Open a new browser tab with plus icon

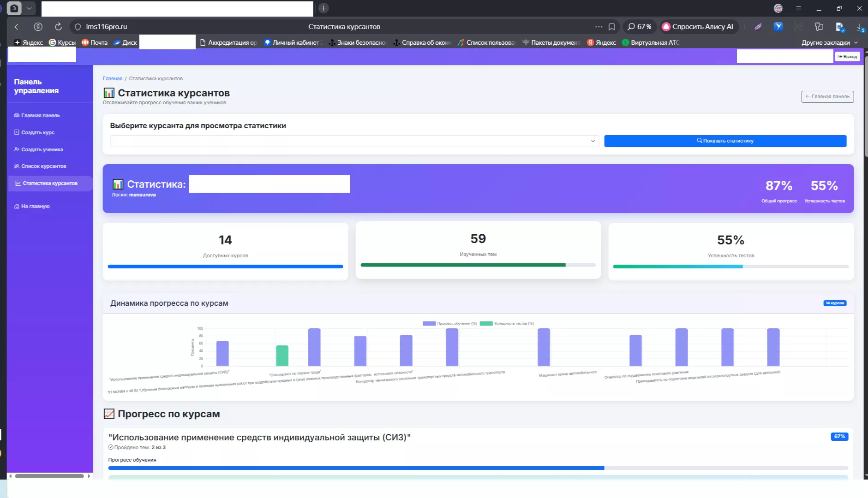[323, 8]
